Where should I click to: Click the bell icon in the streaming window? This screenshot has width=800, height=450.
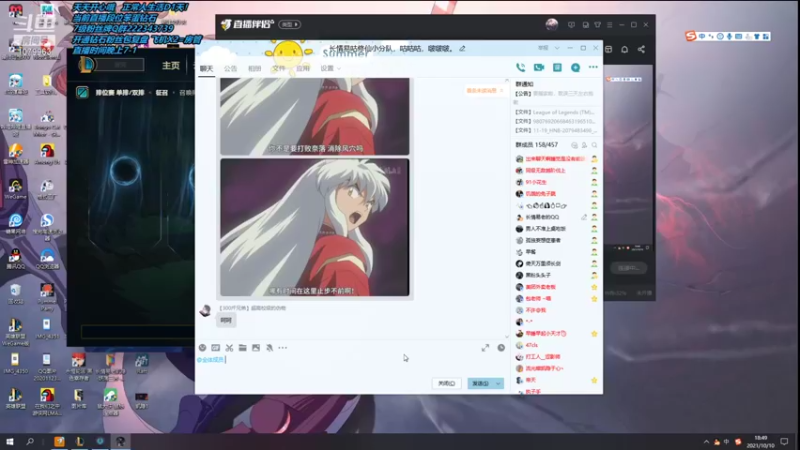(x=624, y=49)
